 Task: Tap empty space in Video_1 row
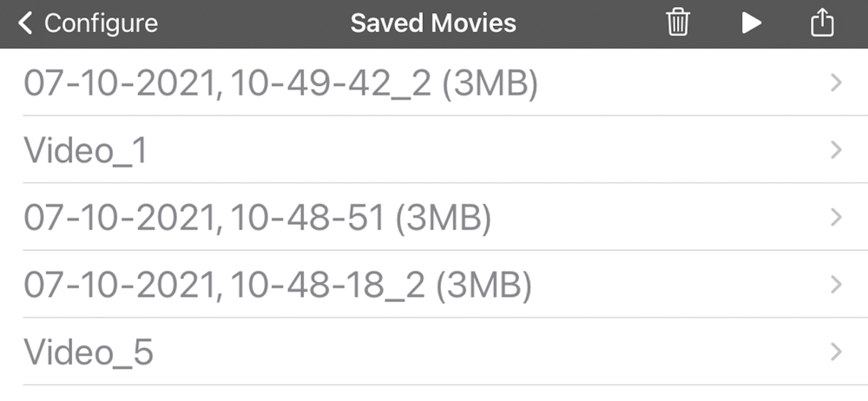click(x=487, y=149)
